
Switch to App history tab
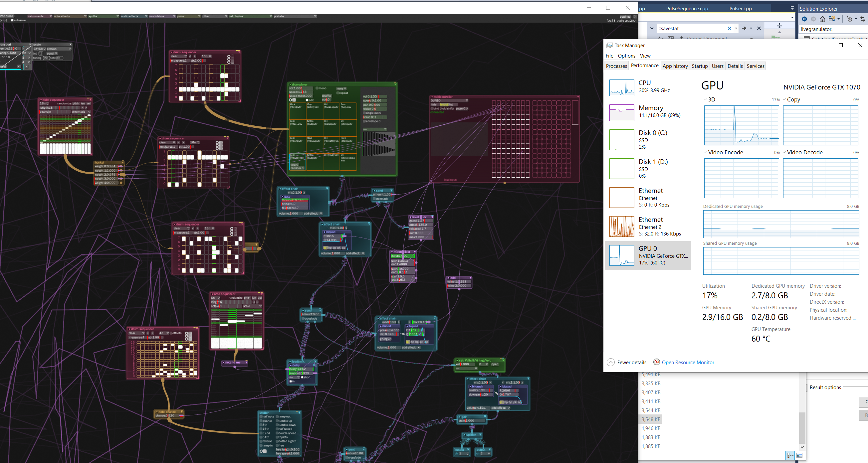pos(675,66)
